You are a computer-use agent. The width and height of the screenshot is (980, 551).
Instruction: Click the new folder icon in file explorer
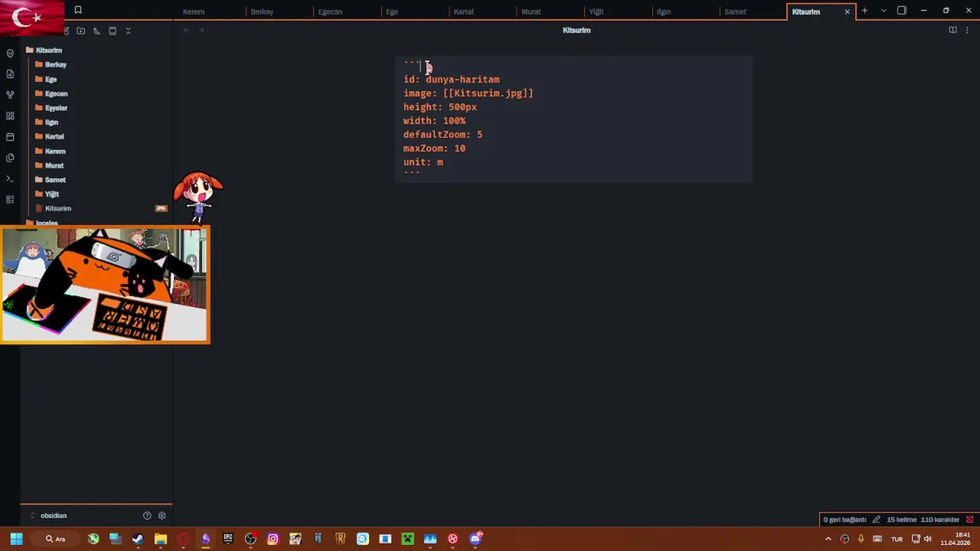tap(80, 31)
